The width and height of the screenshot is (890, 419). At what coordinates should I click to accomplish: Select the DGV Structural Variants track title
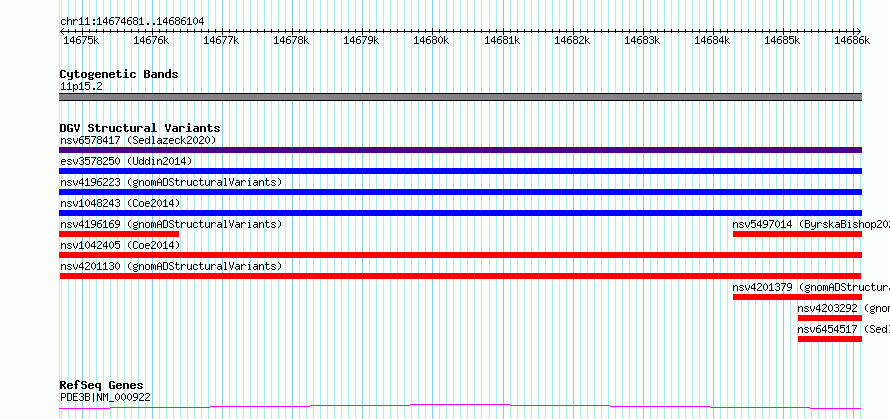pyautogui.click(x=140, y=128)
